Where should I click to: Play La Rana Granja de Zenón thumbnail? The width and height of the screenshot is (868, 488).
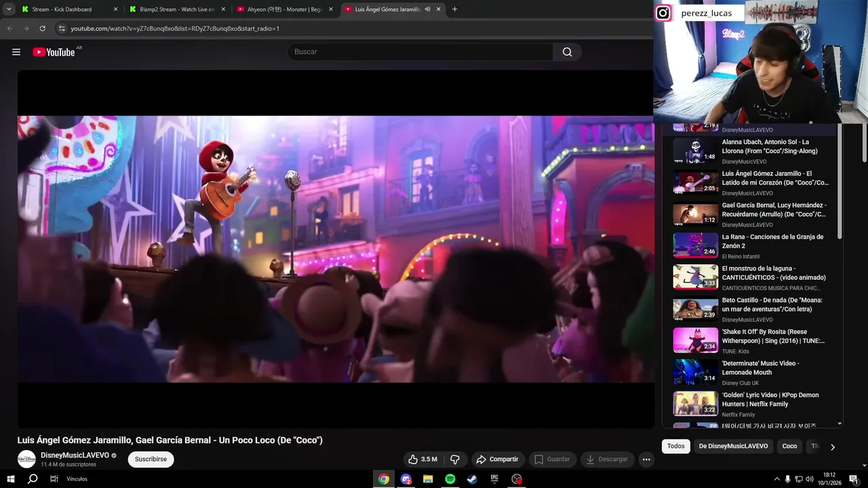click(695, 246)
